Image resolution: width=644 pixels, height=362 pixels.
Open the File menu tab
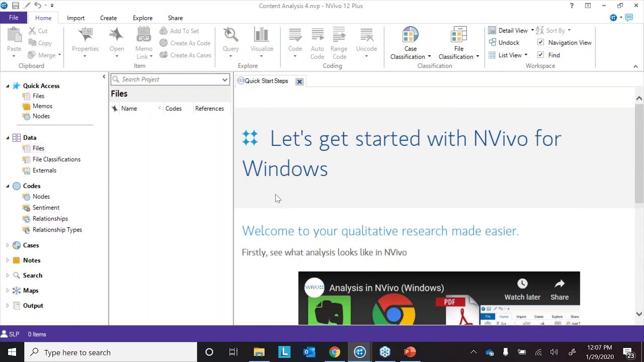14,18
